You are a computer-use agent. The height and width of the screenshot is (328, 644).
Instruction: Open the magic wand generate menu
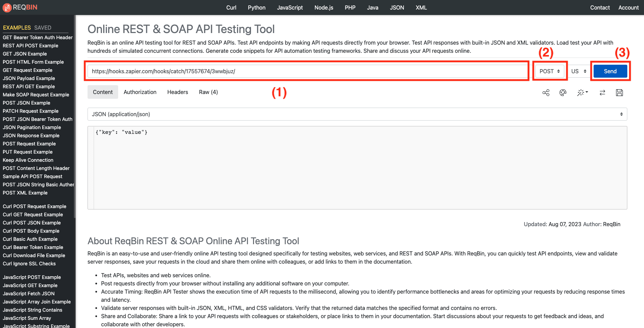click(582, 93)
